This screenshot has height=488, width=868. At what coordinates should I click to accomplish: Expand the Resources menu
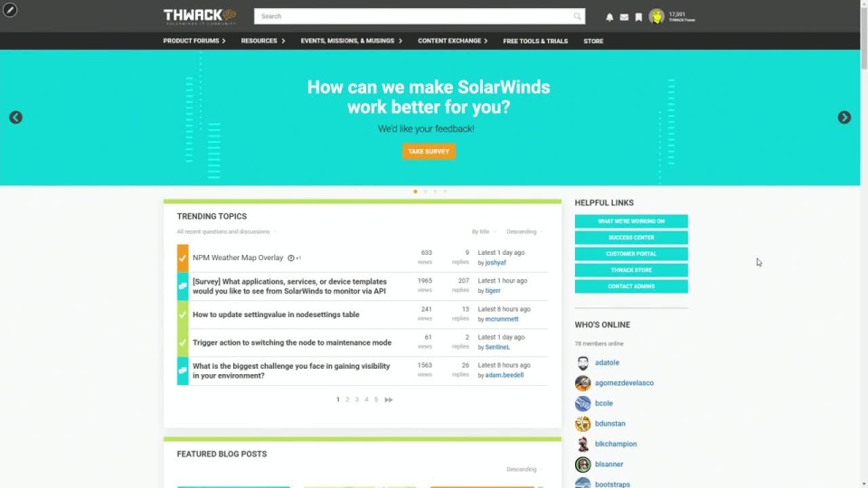(x=263, y=41)
